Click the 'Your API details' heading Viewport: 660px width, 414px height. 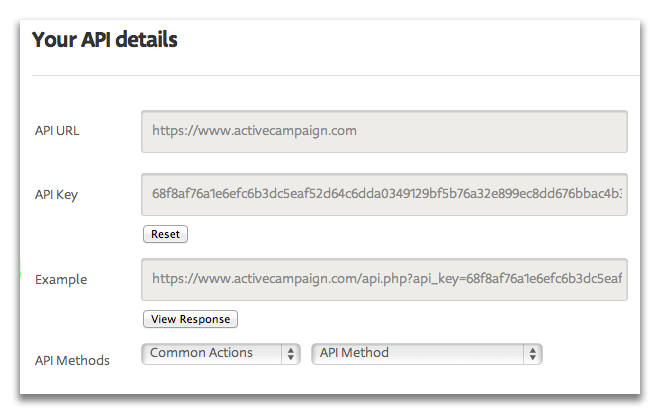[105, 40]
